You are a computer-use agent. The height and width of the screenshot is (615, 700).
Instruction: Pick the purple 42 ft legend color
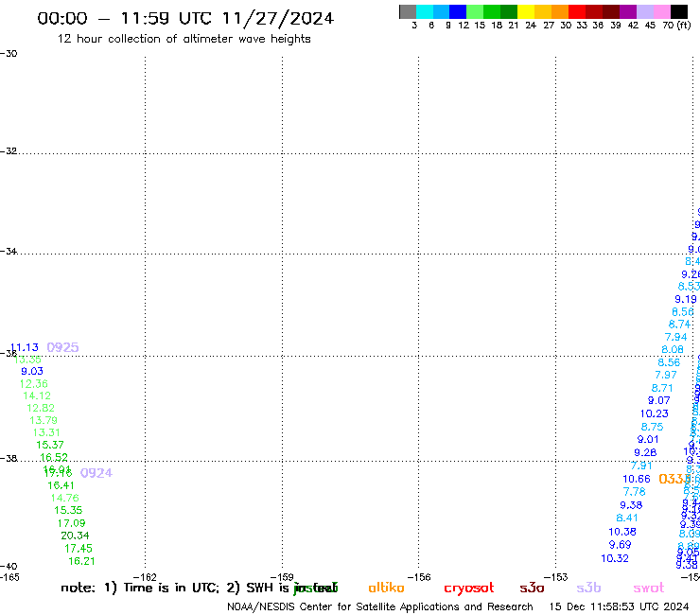[628, 11]
